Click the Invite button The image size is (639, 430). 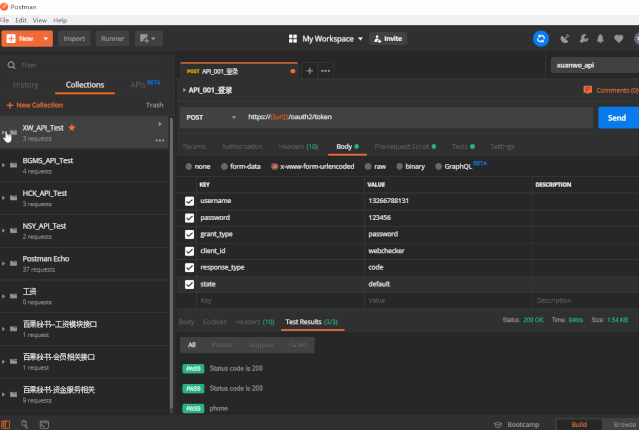coord(388,39)
